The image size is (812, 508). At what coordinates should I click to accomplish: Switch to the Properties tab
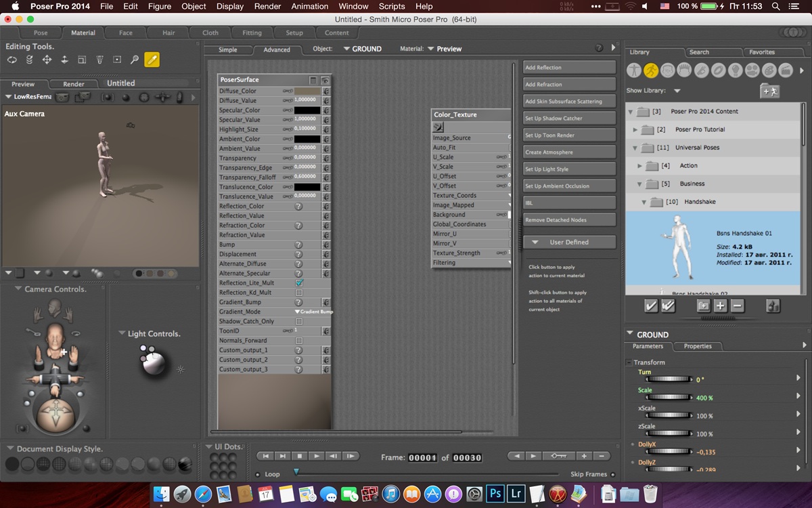pyautogui.click(x=698, y=346)
